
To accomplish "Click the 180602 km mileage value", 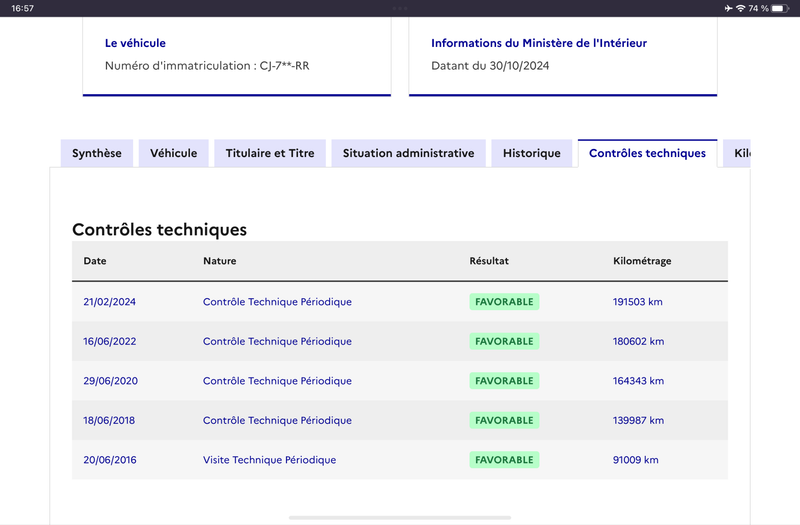I will coord(638,341).
